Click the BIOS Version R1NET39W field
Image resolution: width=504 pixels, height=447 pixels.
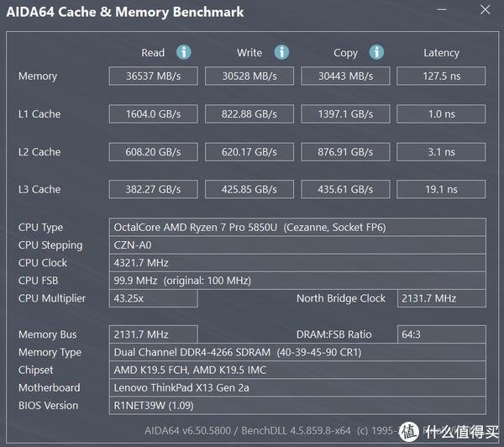point(297,406)
